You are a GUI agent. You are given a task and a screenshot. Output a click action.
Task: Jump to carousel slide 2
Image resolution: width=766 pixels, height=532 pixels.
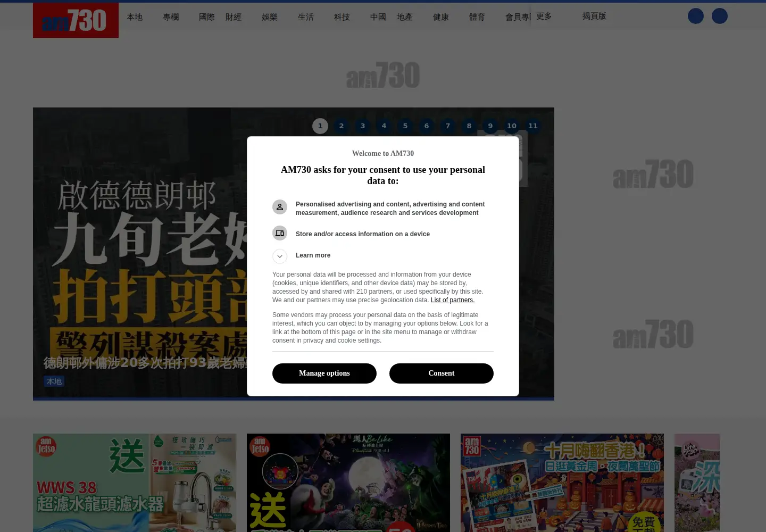pyautogui.click(x=342, y=126)
